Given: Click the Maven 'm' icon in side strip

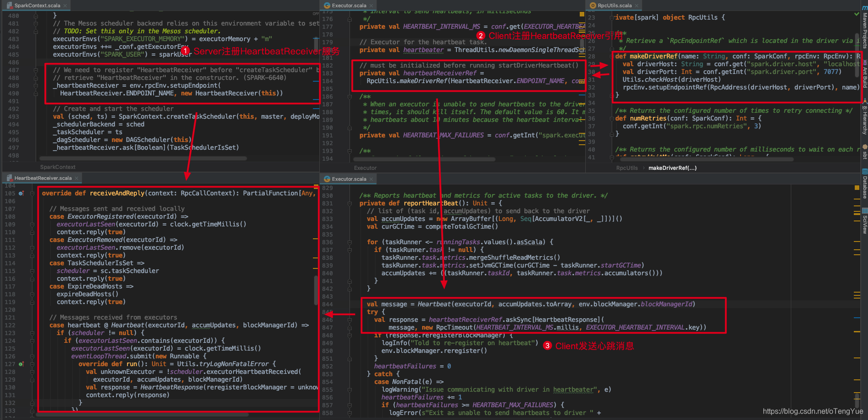Looking at the screenshot, I should pyautogui.click(x=864, y=7).
